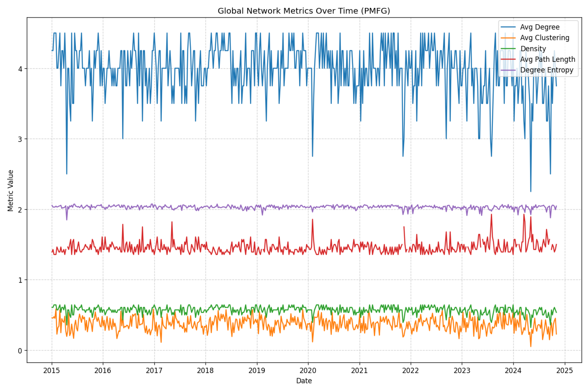The image size is (588, 390).
Task: Click the 2015 x-axis tick label
Action: pyautogui.click(x=51, y=371)
